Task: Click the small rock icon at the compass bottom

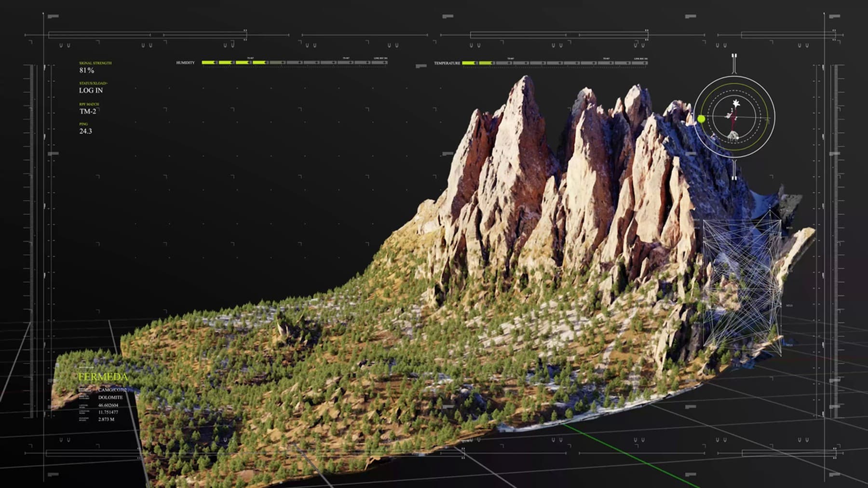Action: 733,136
